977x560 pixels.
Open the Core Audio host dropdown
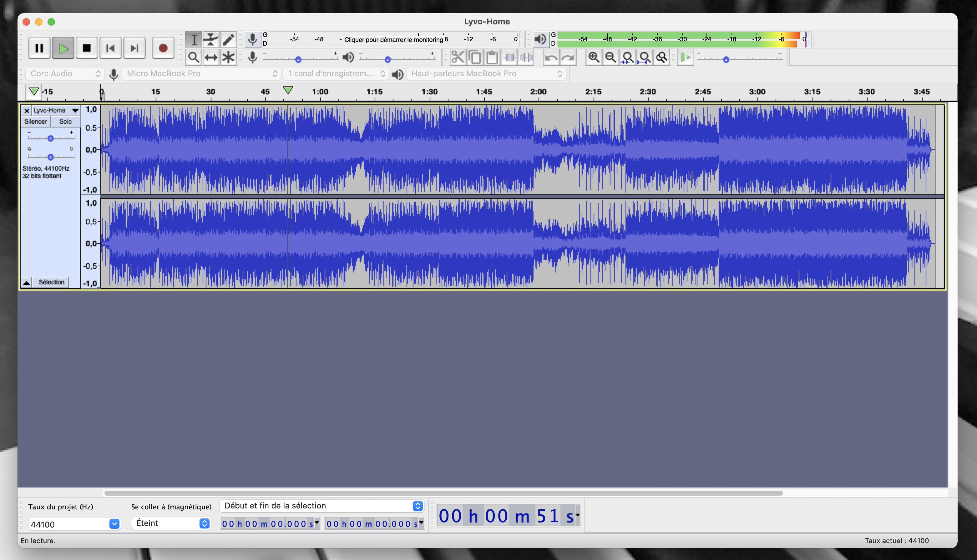(x=65, y=73)
